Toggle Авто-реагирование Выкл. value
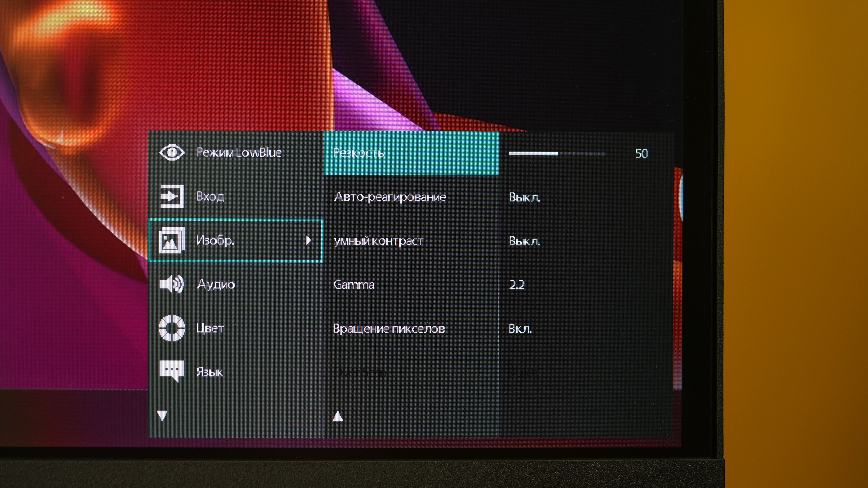 pos(524,197)
